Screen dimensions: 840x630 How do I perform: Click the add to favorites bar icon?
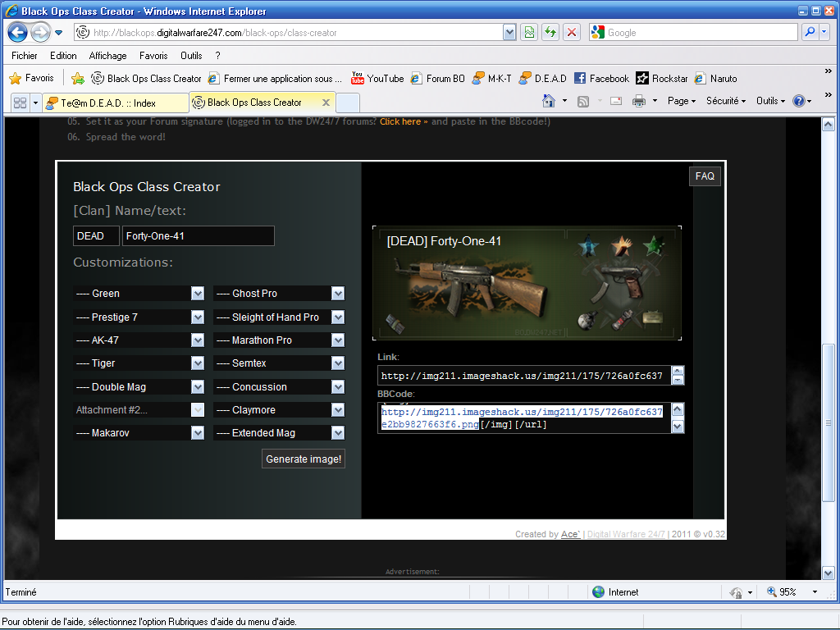[78, 78]
